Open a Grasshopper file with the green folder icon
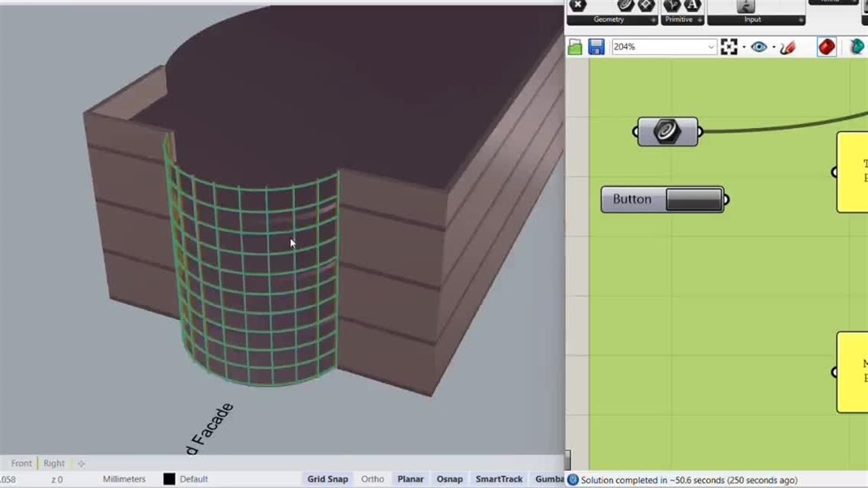868x488 pixels. [575, 47]
